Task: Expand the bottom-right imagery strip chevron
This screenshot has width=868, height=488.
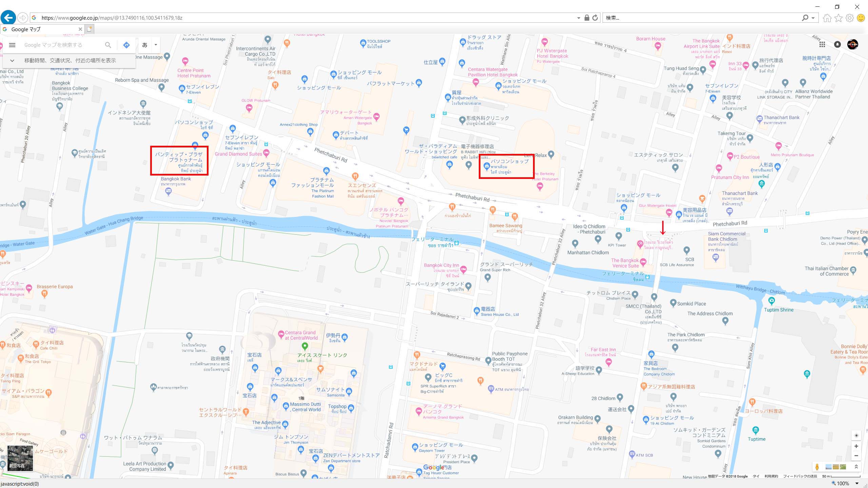Action: coord(856,467)
